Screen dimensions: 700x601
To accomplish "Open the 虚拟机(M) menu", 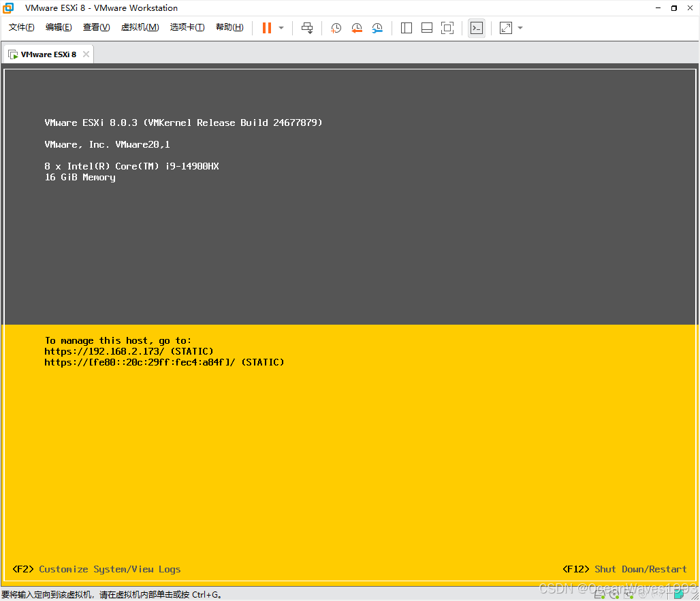I will tap(140, 27).
